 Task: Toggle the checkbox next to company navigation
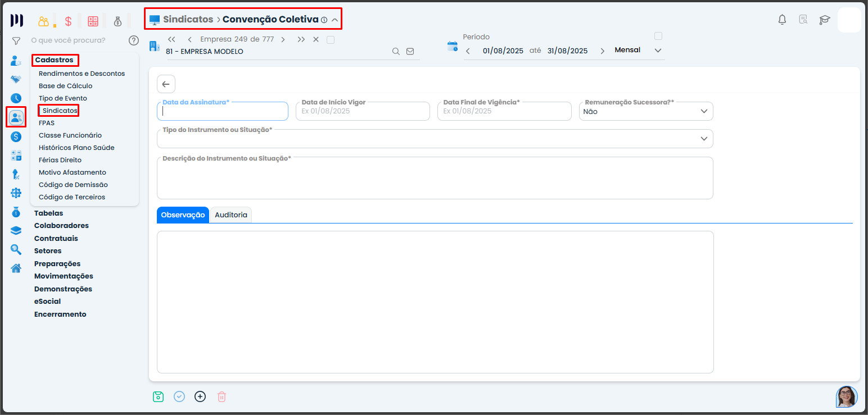click(x=331, y=39)
